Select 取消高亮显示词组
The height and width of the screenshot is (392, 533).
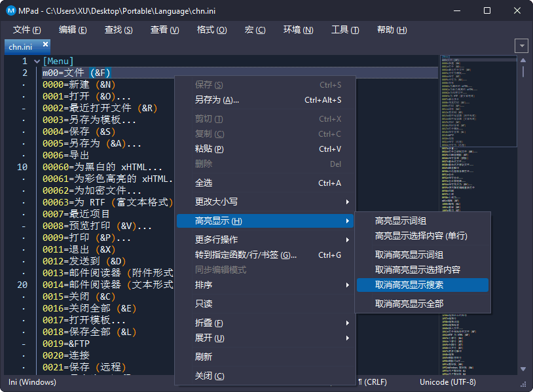[x=422, y=255]
